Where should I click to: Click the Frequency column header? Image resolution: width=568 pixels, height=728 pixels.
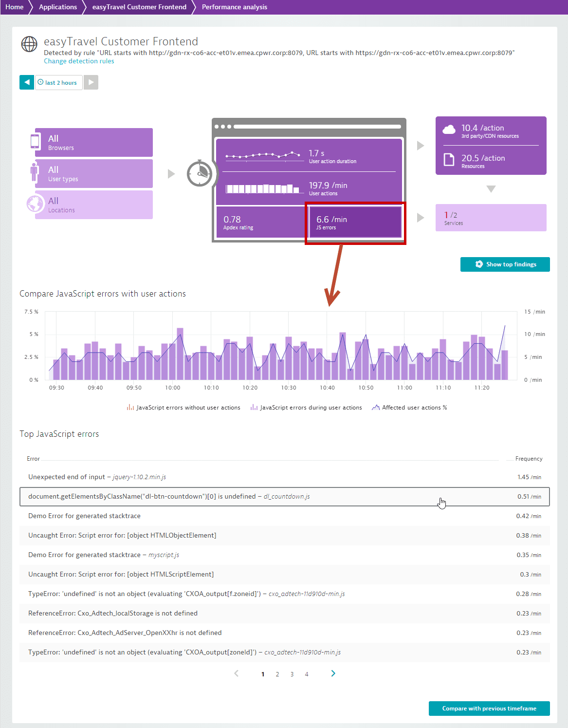529,459
